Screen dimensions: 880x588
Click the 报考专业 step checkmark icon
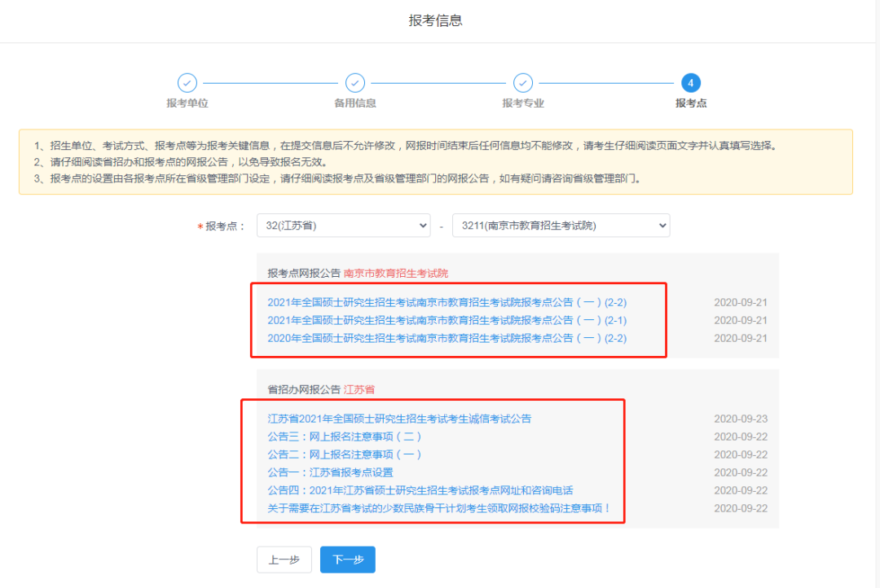click(x=522, y=83)
